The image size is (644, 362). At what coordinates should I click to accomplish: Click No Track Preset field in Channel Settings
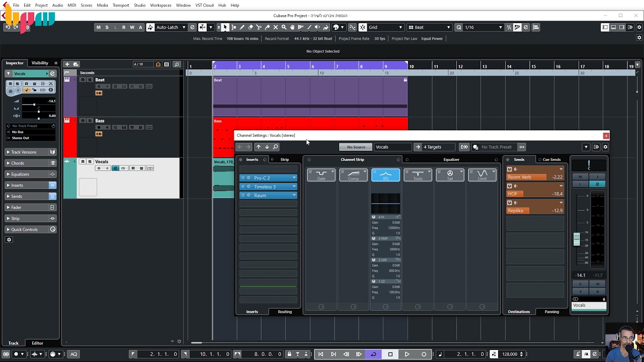[x=497, y=147]
